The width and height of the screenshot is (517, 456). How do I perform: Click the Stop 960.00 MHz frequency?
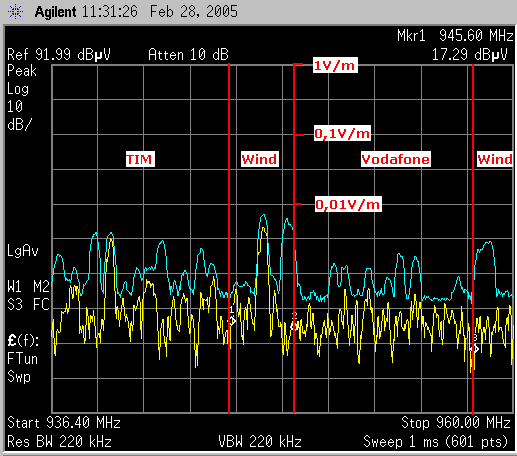point(456,423)
